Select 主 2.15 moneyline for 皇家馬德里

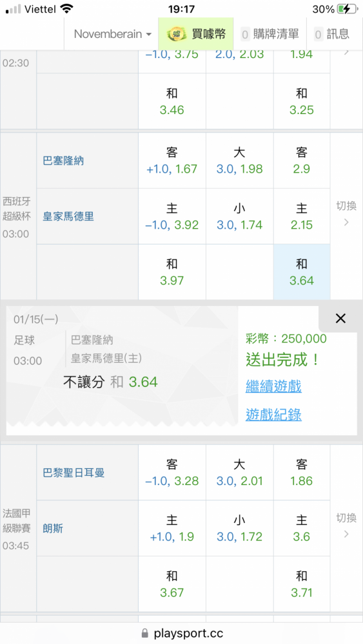point(302,216)
